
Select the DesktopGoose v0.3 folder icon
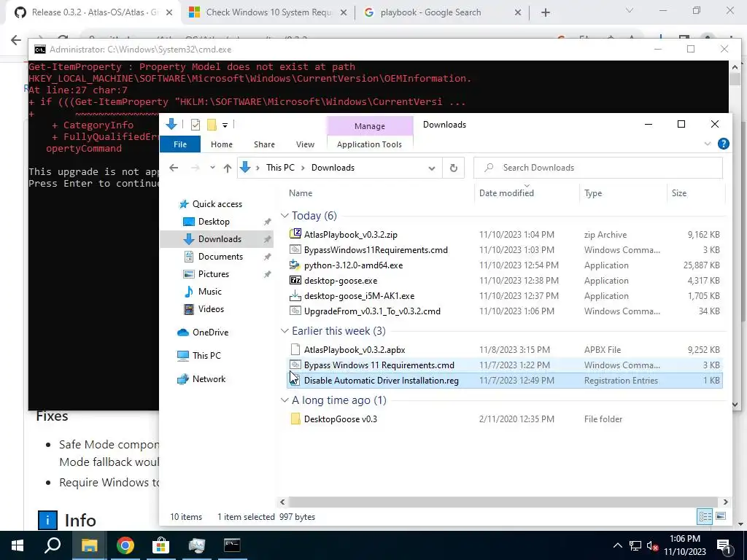tap(295, 419)
